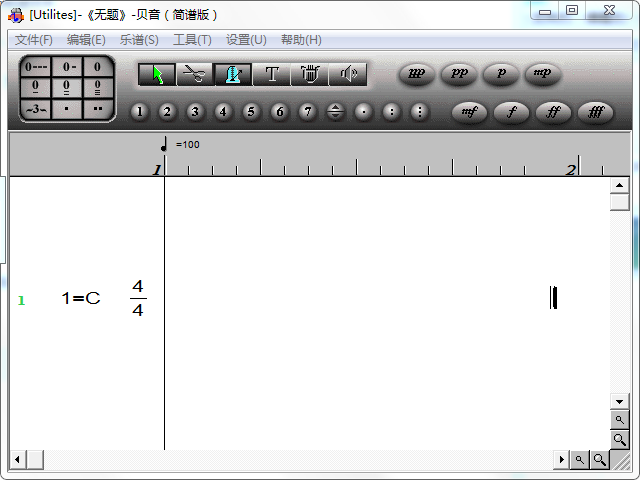Insert note number 5
Viewport: 640px width, 480px height.
coord(251,112)
